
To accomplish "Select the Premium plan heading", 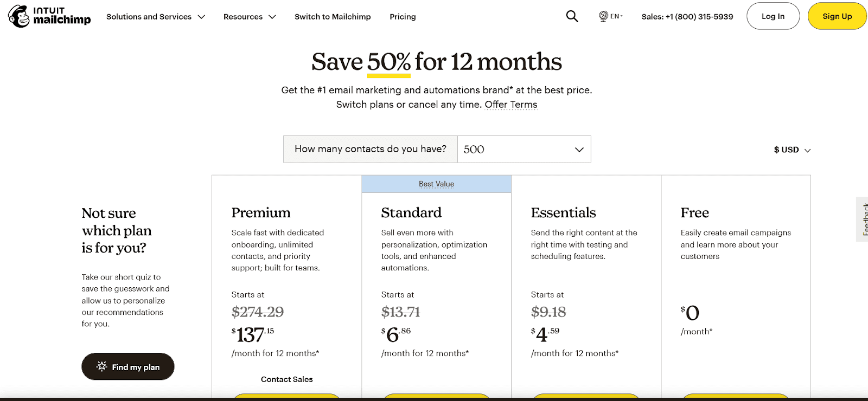I will tap(261, 212).
